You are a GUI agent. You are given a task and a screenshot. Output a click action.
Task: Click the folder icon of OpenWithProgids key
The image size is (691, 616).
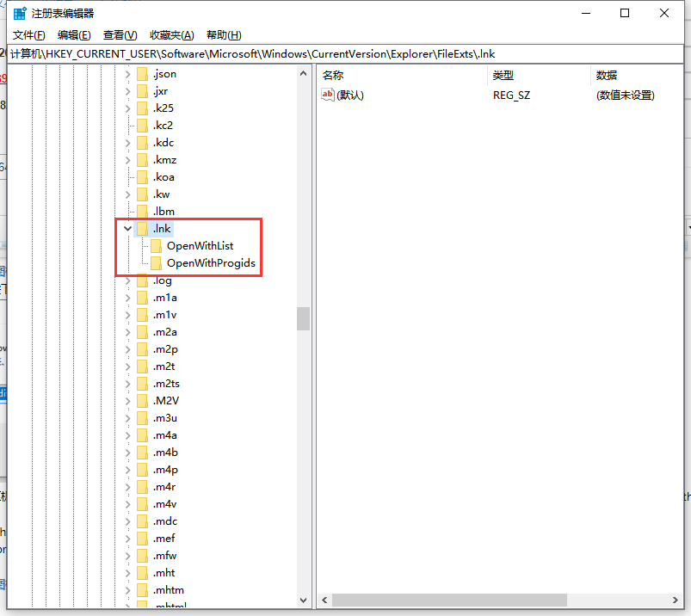[156, 263]
